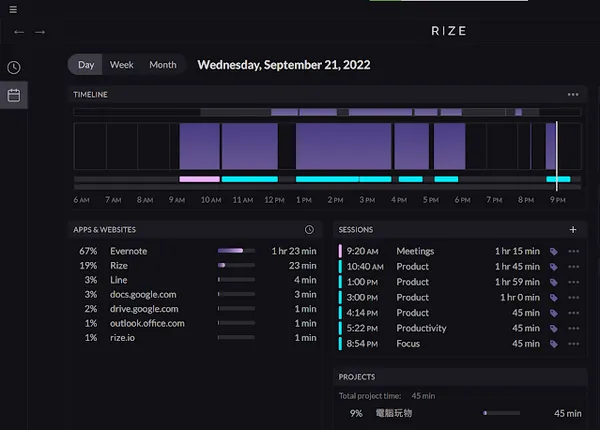Click the purple activity block near 10 AM

click(x=199, y=146)
